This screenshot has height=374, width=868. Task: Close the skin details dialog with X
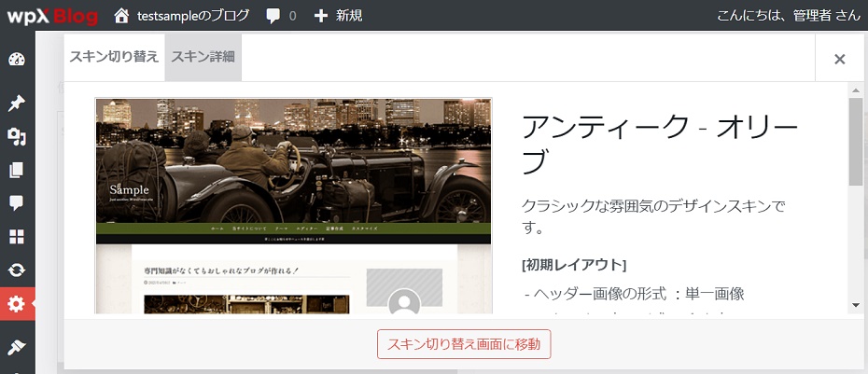839,59
